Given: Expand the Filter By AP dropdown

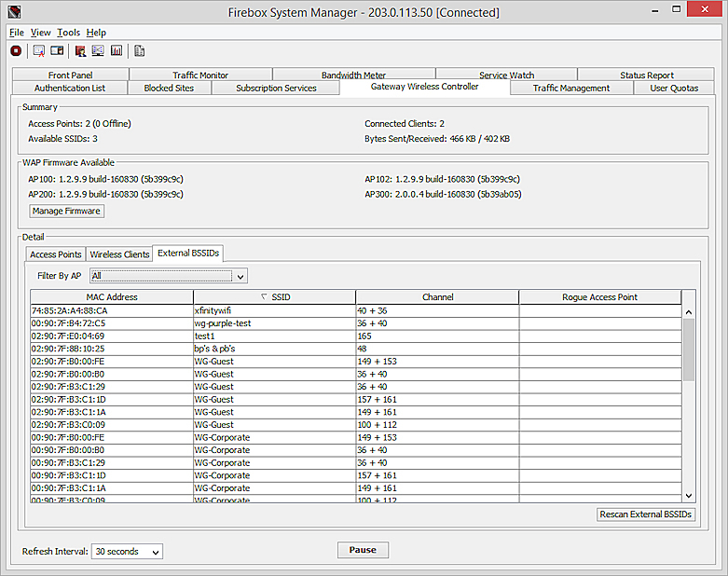Looking at the screenshot, I should coord(240,276).
